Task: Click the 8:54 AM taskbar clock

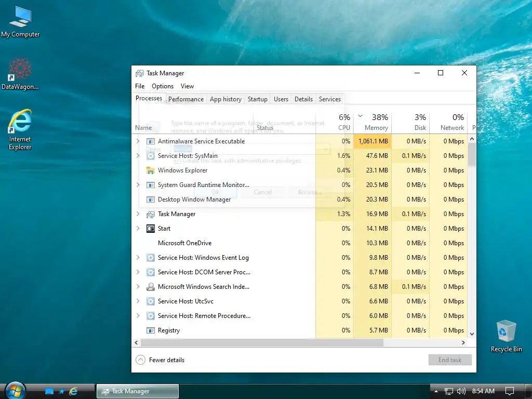Action: 483,391
